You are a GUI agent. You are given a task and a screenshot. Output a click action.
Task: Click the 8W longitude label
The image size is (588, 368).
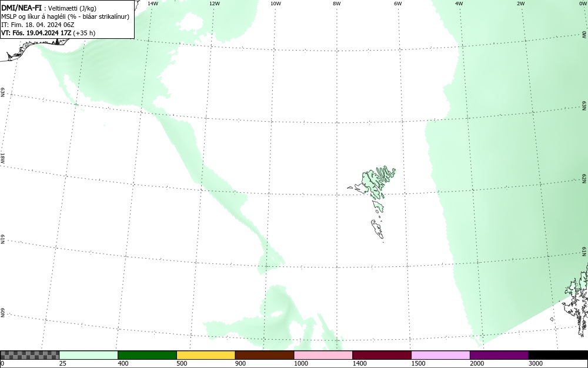(337, 4)
